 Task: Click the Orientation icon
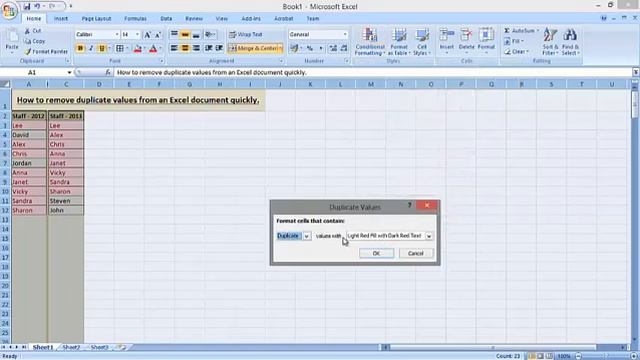pyautogui.click(x=210, y=35)
